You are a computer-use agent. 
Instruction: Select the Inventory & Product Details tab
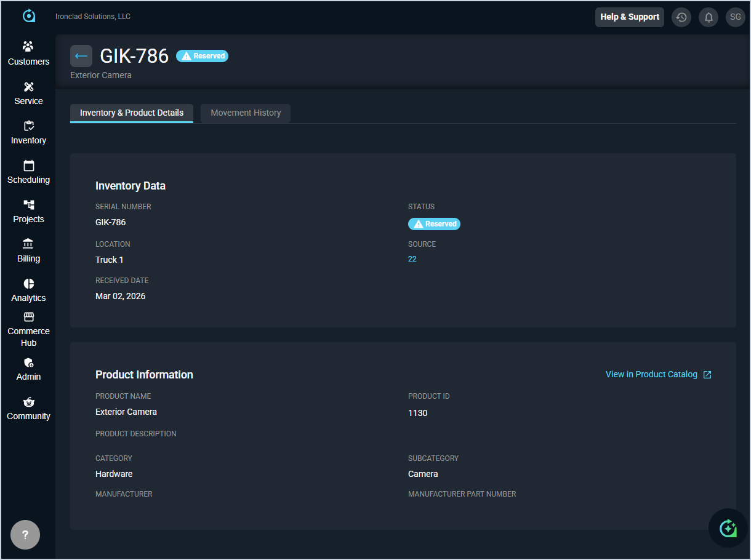click(132, 113)
